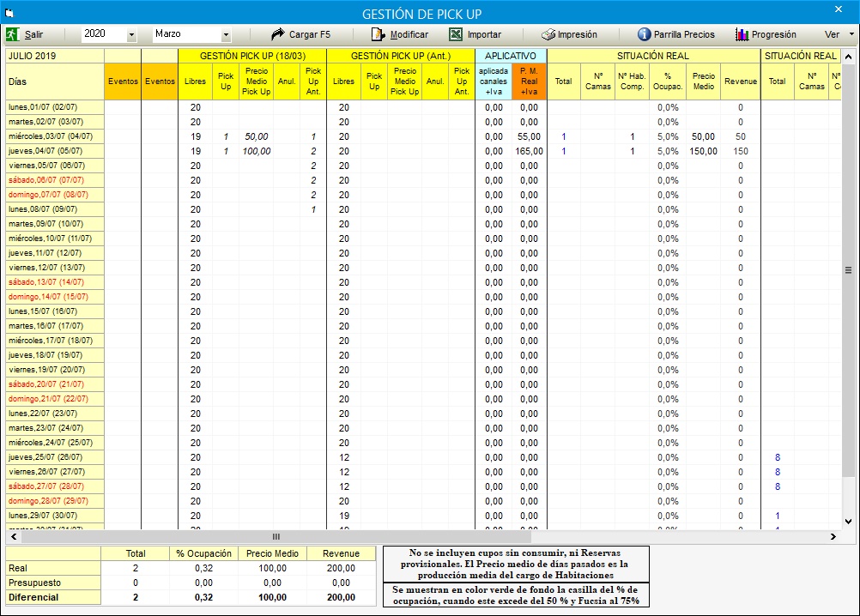Click the GESTIÓN PICK UP (18/03) header
860x616 pixels.
point(252,56)
